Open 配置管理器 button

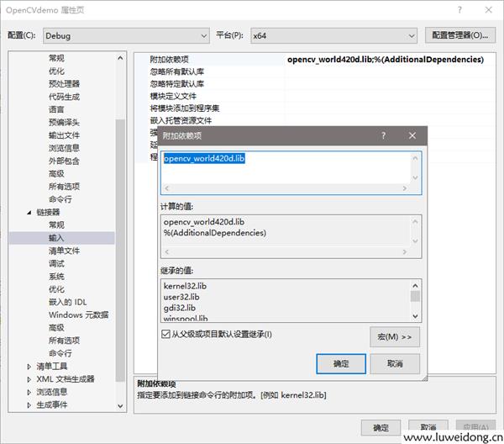(x=459, y=35)
